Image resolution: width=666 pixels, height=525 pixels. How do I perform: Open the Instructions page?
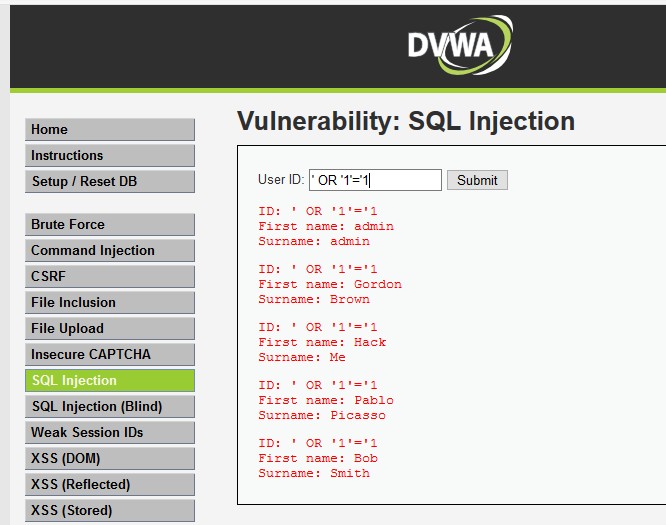tap(110, 155)
